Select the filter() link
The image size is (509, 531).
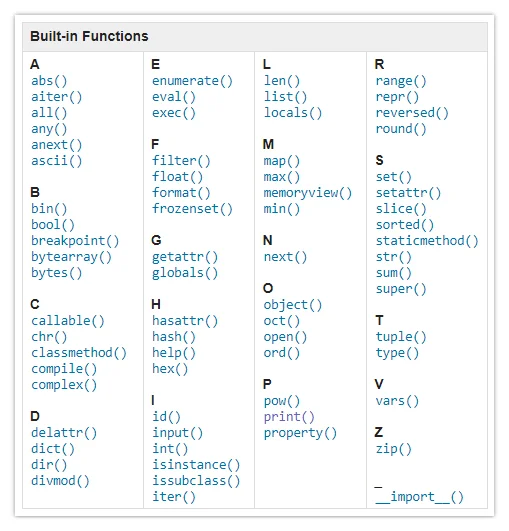click(x=181, y=161)
